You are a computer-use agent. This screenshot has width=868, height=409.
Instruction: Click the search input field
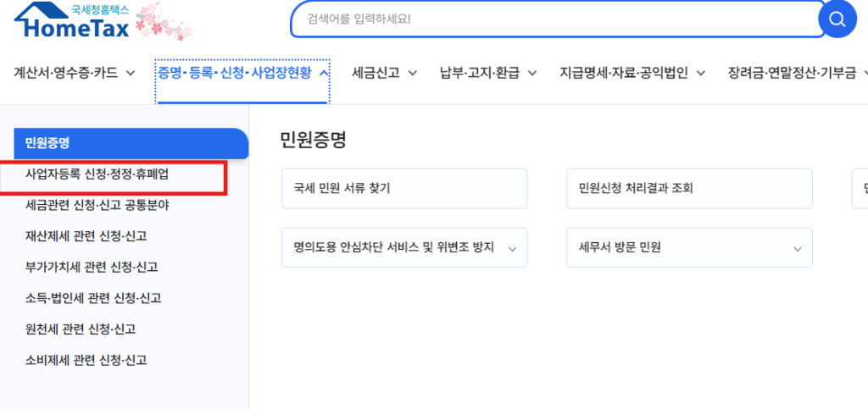point(551,19)
